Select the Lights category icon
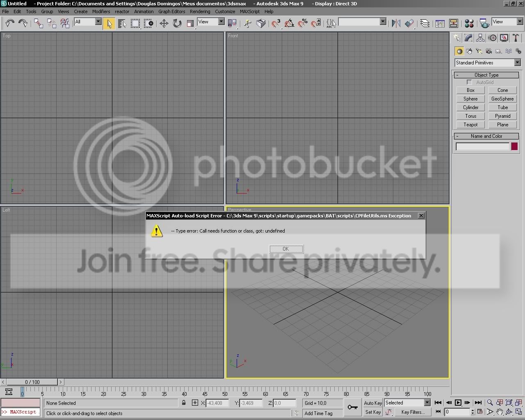Viewport: 525px width, 420px height. click(479, 51)
